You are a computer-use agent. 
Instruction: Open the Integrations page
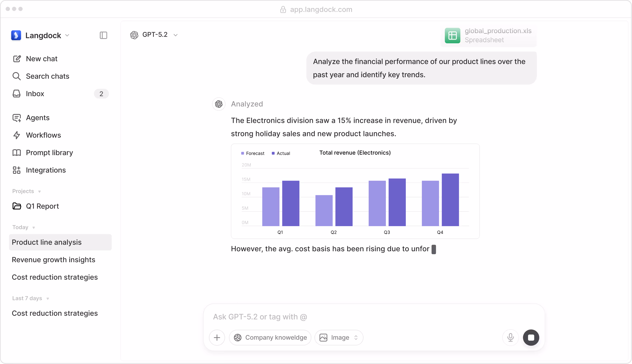point(46,170)
